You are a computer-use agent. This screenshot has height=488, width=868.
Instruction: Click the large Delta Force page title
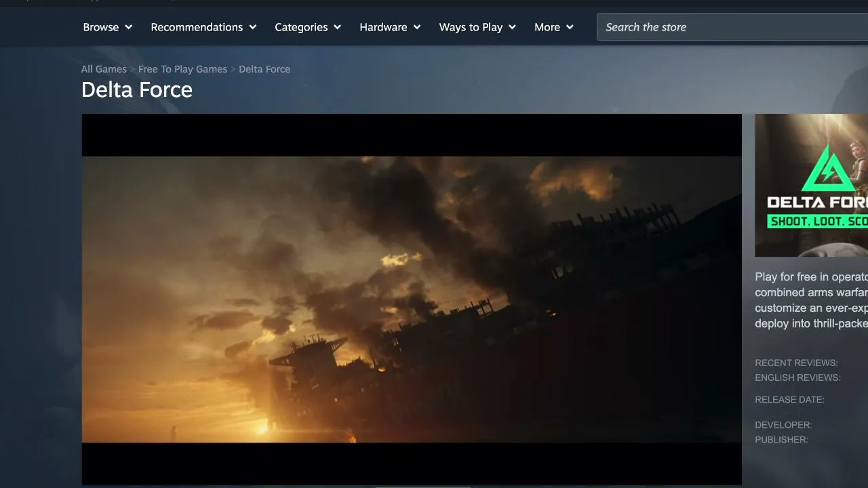[137, 89]
